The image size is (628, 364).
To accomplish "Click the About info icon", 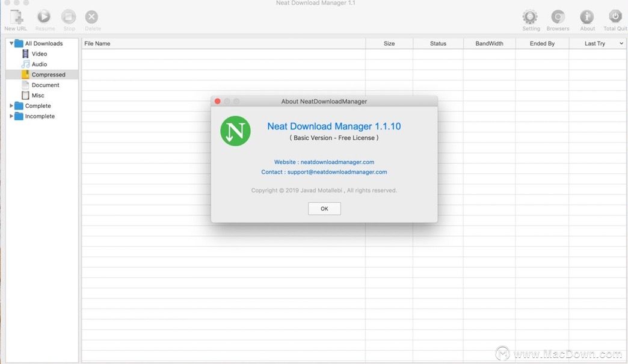I will pyautogui.click(x=586, y=17).
